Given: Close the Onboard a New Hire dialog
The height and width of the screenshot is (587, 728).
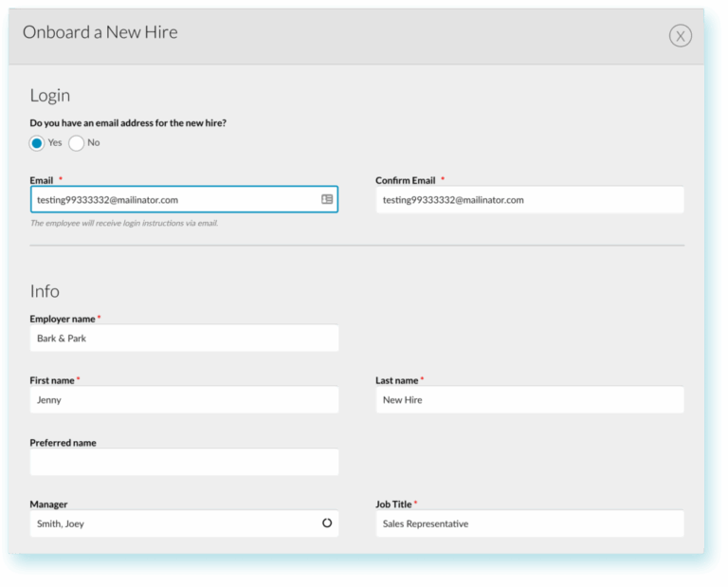Looking at the screenshot, I should (681, 36).
